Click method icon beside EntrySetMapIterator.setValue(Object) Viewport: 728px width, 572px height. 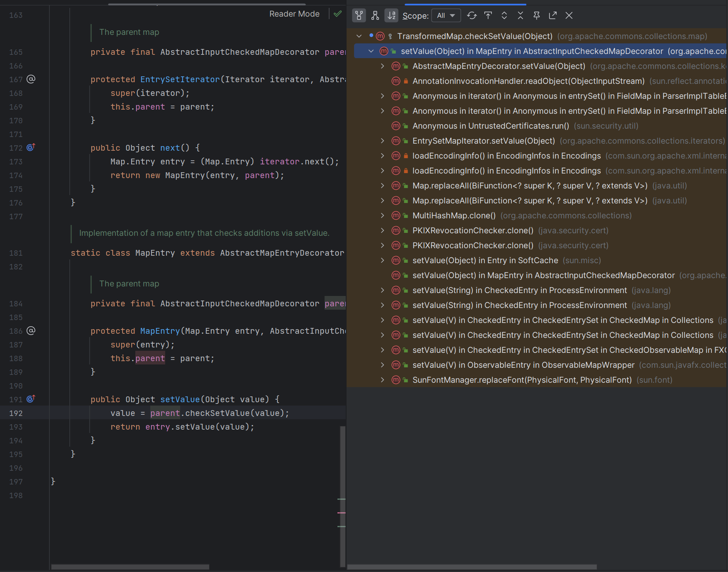point(396,141)
